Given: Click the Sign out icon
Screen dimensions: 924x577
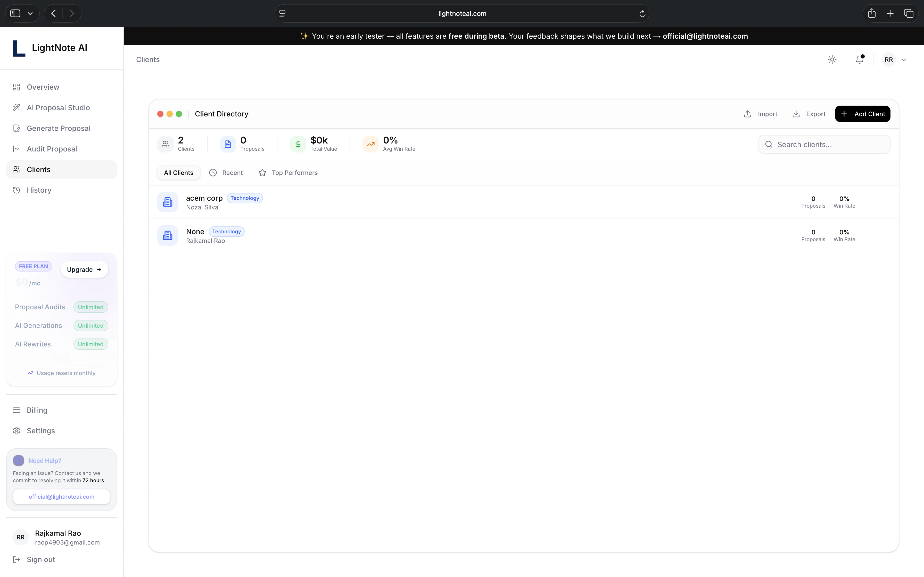Looking at the screenshot, I should click(16, 559).
